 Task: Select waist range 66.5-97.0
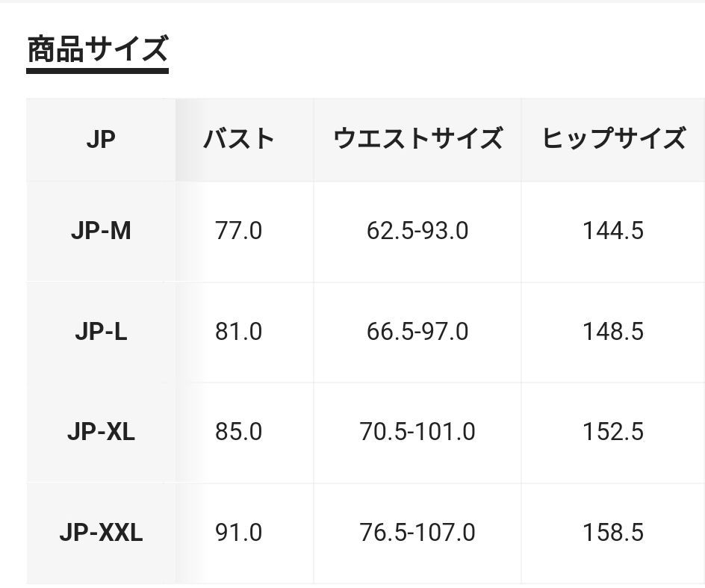point(417,332)
